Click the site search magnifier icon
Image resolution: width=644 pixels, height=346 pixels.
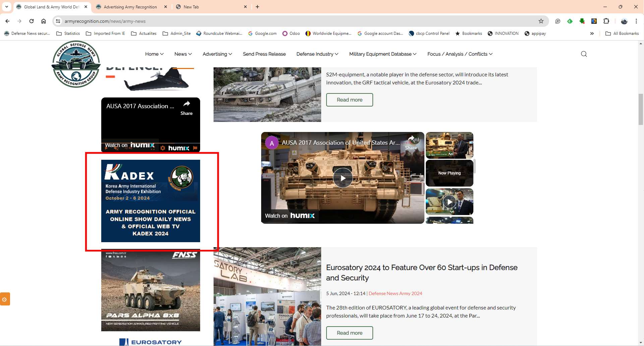tap(584, 54)
